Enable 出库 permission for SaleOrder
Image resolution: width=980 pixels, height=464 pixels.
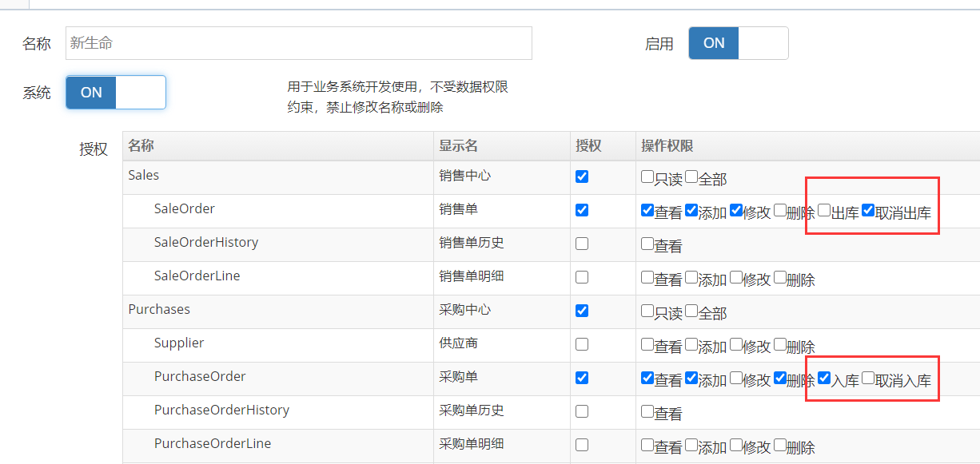(824, 211)
